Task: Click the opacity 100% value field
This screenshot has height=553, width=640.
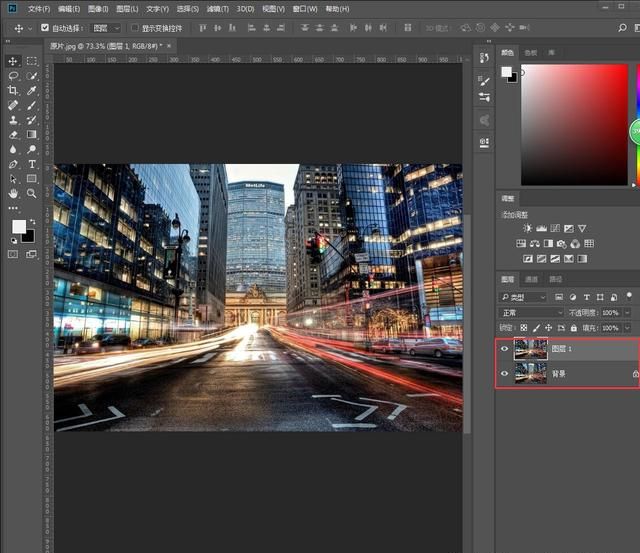Action: pos(611,313)
